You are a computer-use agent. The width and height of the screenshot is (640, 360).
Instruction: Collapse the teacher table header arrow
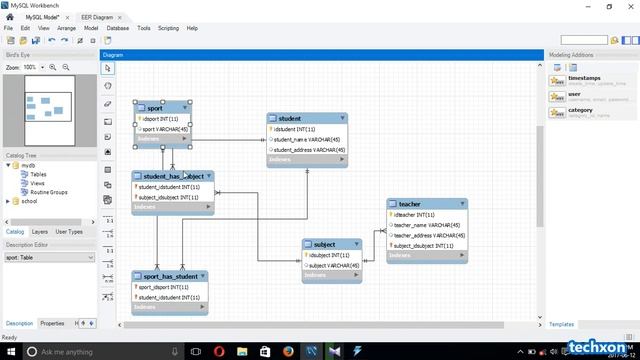coord(462,203)
